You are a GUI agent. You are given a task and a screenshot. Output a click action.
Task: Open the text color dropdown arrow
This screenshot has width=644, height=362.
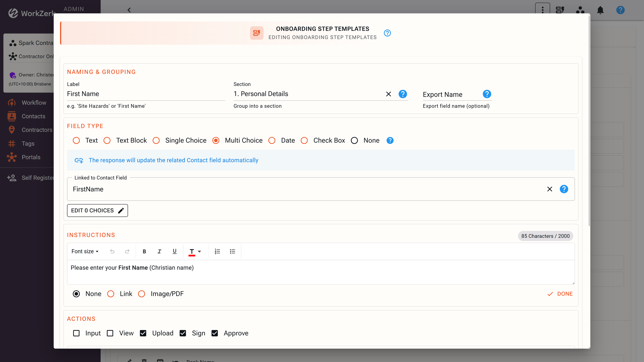pyautogui.click(x=200, y=251)
